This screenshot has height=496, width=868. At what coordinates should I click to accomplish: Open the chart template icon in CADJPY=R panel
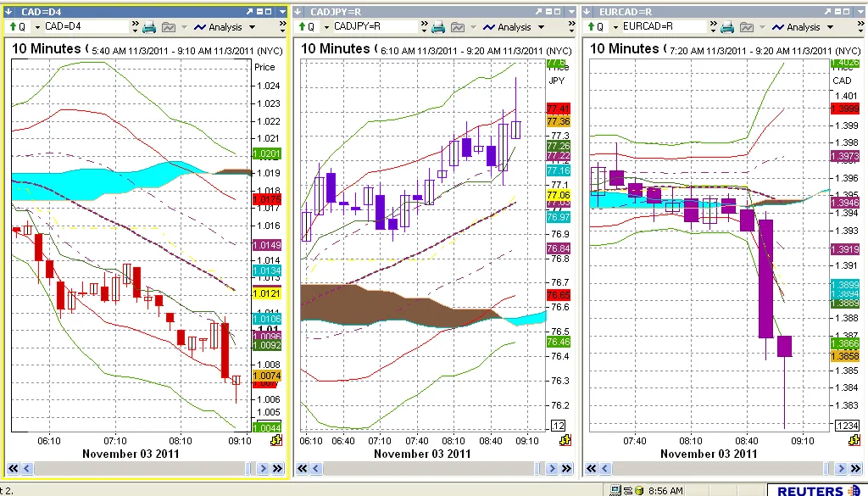(x=458, y=27)
